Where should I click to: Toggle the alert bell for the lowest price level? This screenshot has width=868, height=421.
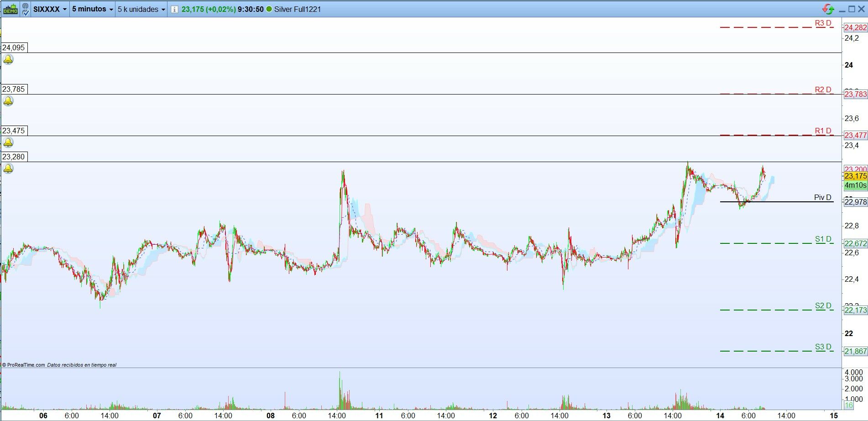coord(8,168)
